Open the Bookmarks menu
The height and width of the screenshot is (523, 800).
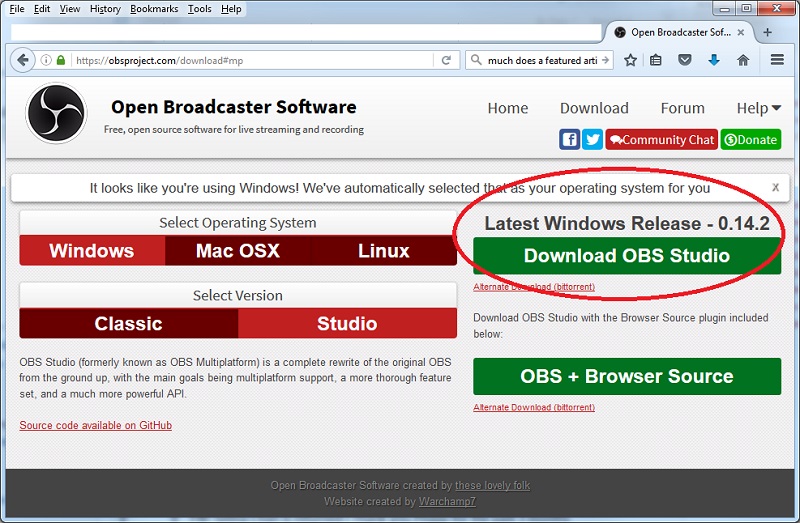click(154, 9)
